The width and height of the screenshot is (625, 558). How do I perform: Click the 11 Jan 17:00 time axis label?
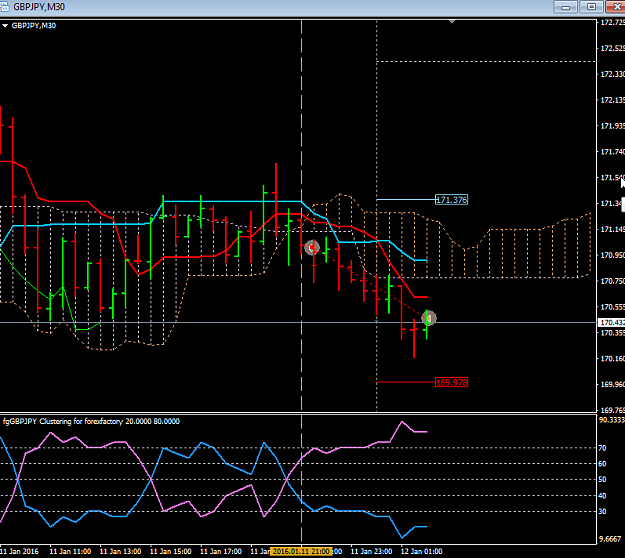click(221, 552)
